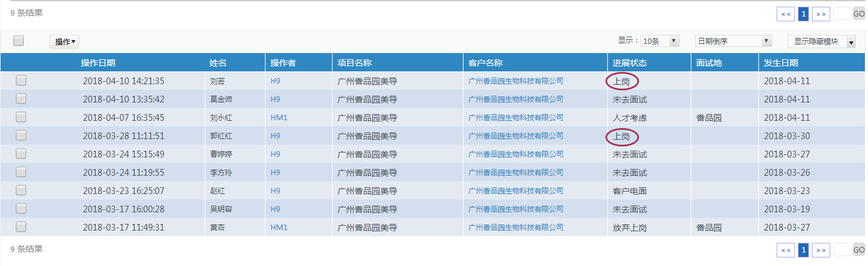Click the 香品园 interview location in 刘永红's row
Image resolution: width=868 pixels, height=266 pixels.
[709, 117]
